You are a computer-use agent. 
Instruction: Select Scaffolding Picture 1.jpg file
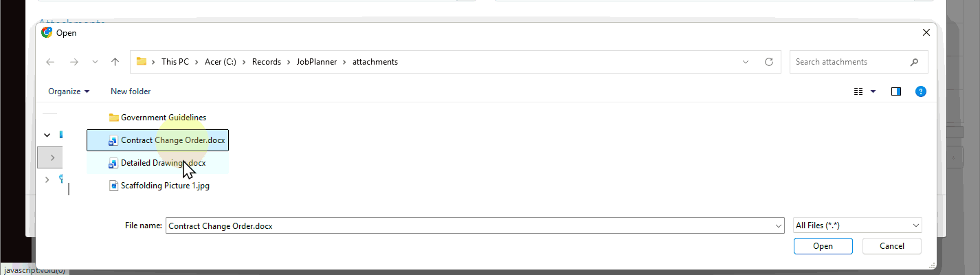(164, 186)
